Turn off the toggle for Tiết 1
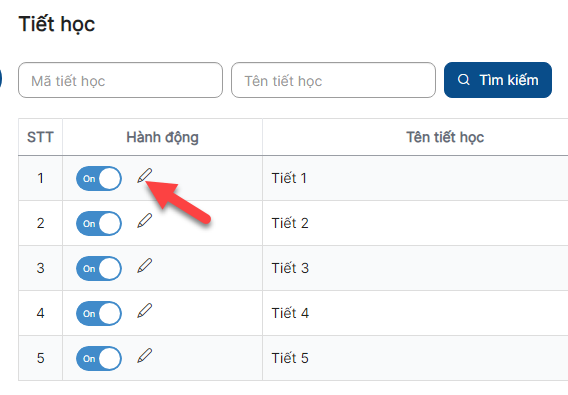Viewport: 568px width, 395px height. pos(99,178)
